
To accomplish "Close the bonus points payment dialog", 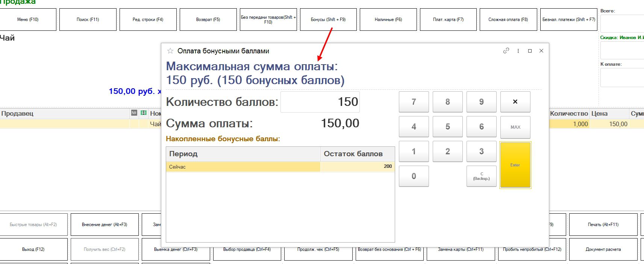I will pos(541,51).
